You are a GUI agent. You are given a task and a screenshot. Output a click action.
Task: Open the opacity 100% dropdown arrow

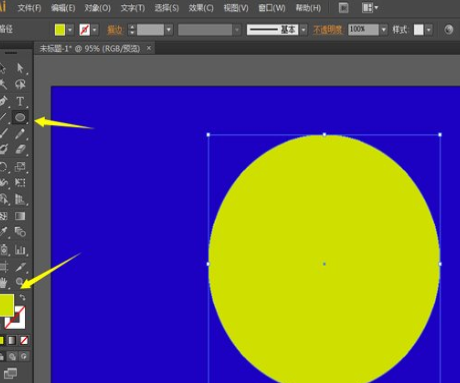point(384,30)
